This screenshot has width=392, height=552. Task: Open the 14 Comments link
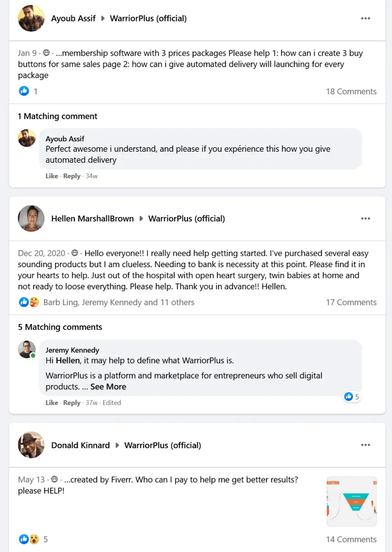click(x=351, y=539)
